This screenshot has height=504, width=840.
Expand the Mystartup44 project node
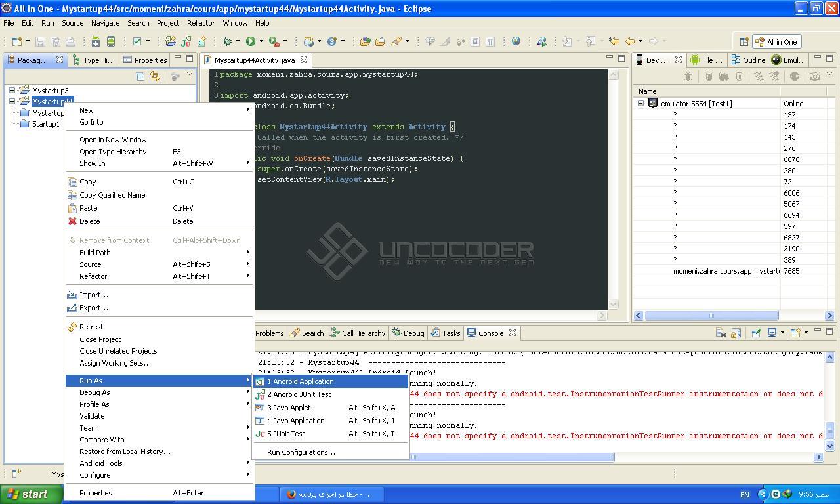click(x=12, y=102)
